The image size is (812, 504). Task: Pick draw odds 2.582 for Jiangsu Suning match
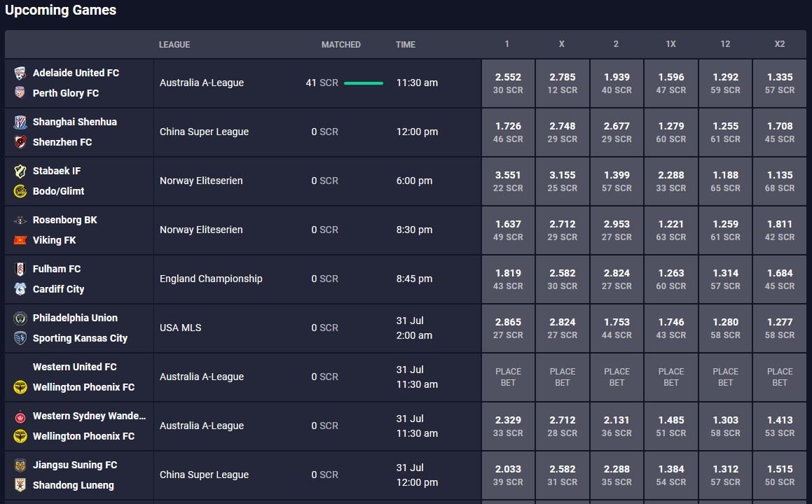click(x=563, y=475)
